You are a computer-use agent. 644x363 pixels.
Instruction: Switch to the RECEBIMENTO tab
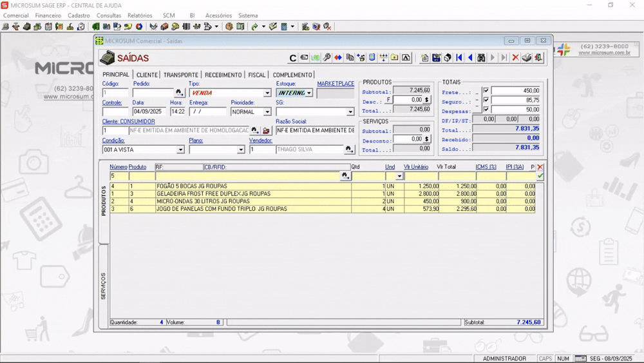click(x=223, y=75)
